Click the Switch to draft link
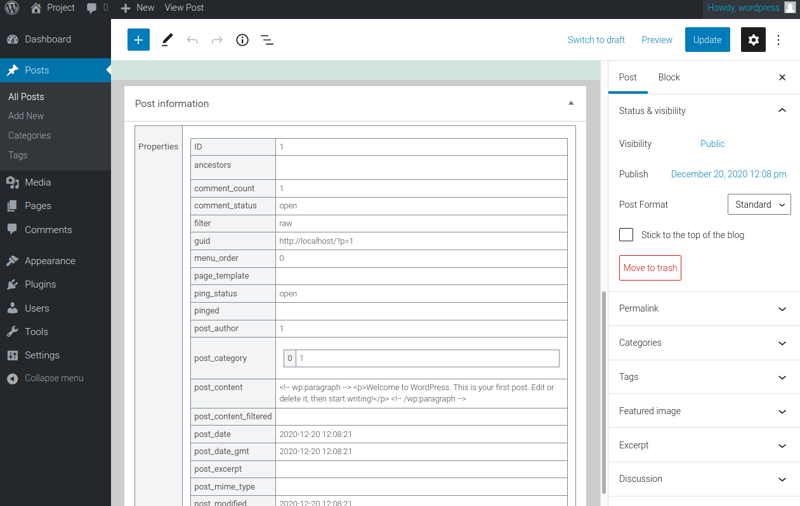 (596, 40)
